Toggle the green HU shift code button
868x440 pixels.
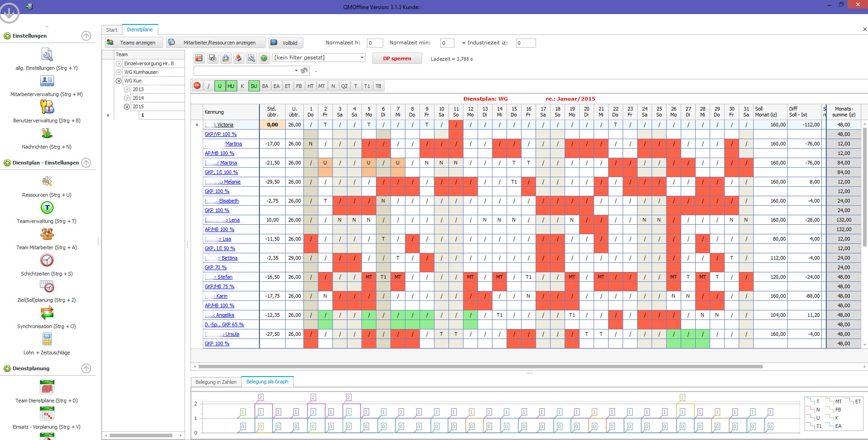231,86
